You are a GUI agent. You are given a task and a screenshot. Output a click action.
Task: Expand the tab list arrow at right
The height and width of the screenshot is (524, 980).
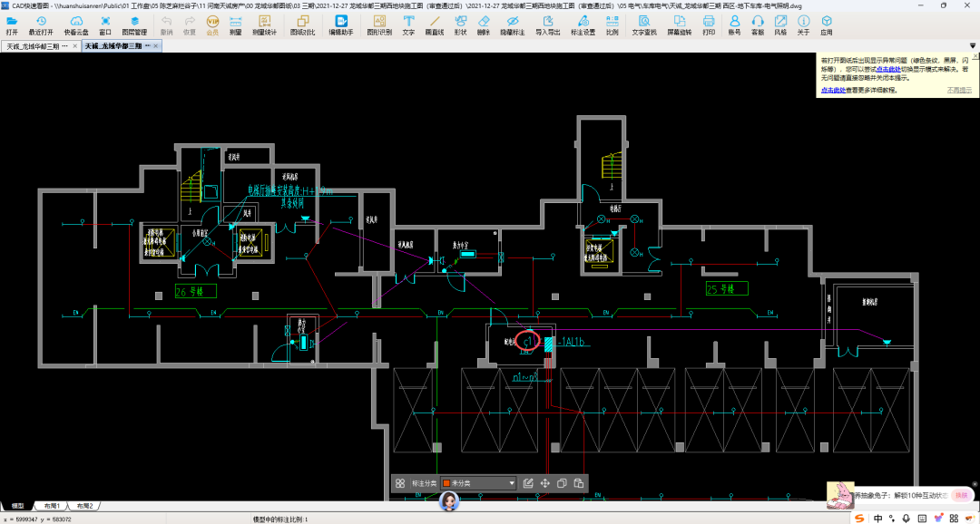[x=973, y=45]
